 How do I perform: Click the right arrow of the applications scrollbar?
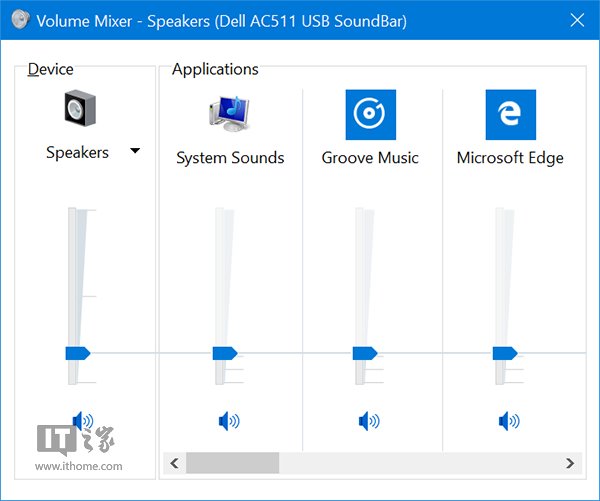click(x=570, y=463)
